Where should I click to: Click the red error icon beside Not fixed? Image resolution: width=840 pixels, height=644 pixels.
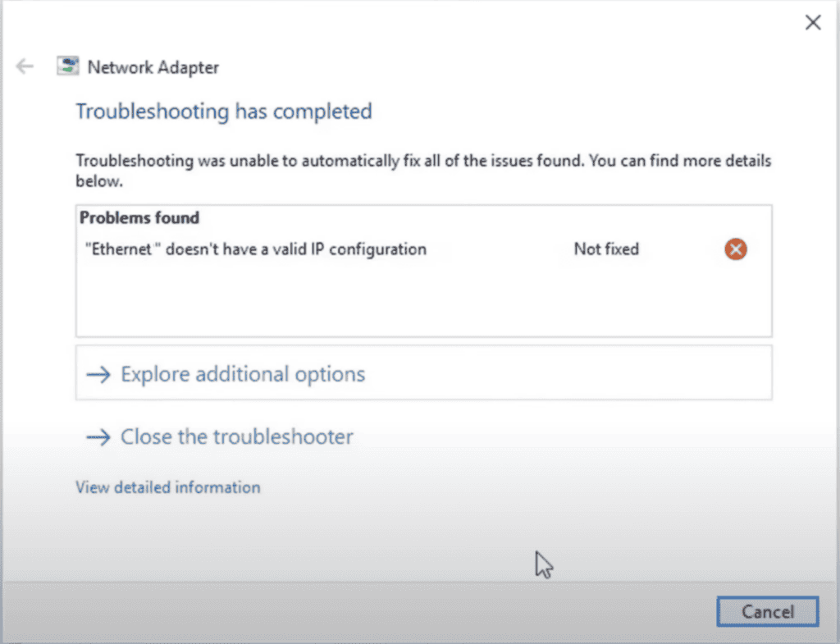pos(736,249)
